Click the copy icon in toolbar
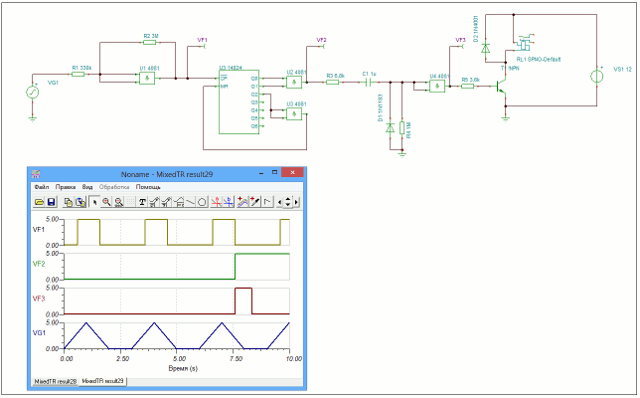Viewport: 640px width, 398px height. (68, 202)
